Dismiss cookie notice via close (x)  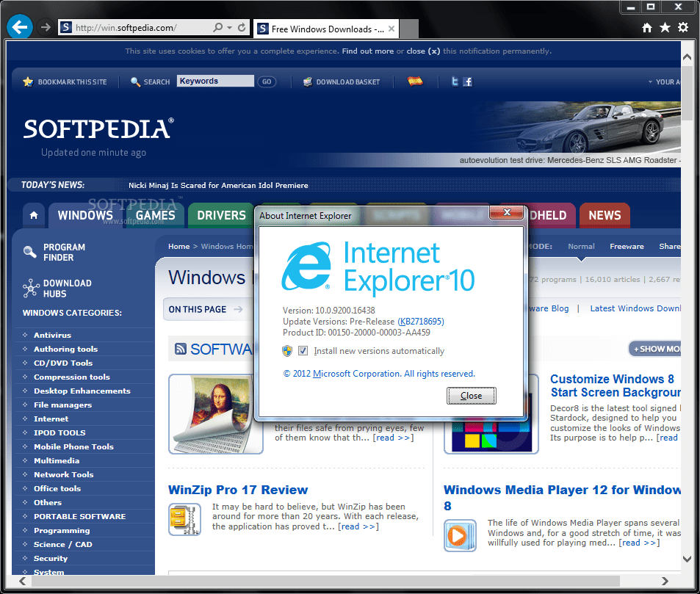[x=423, y=51]
